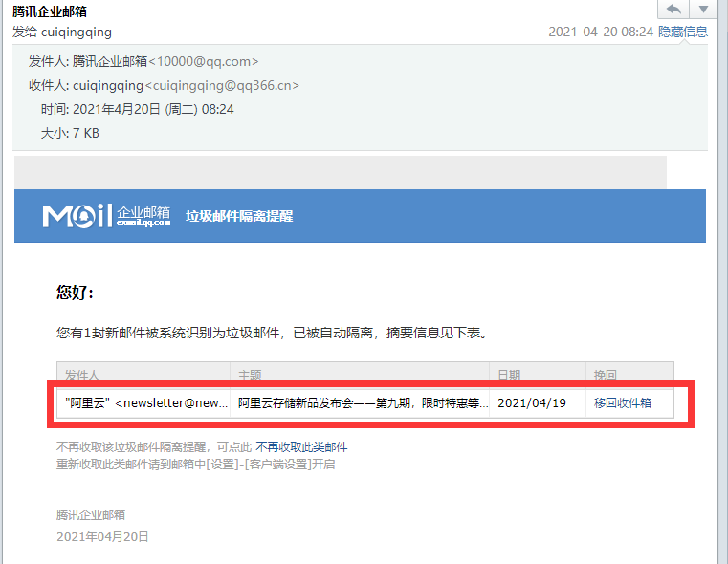Click the 发件人 column header
The height and width of the screenshot is (564, 728).
(x=82, y=375)
